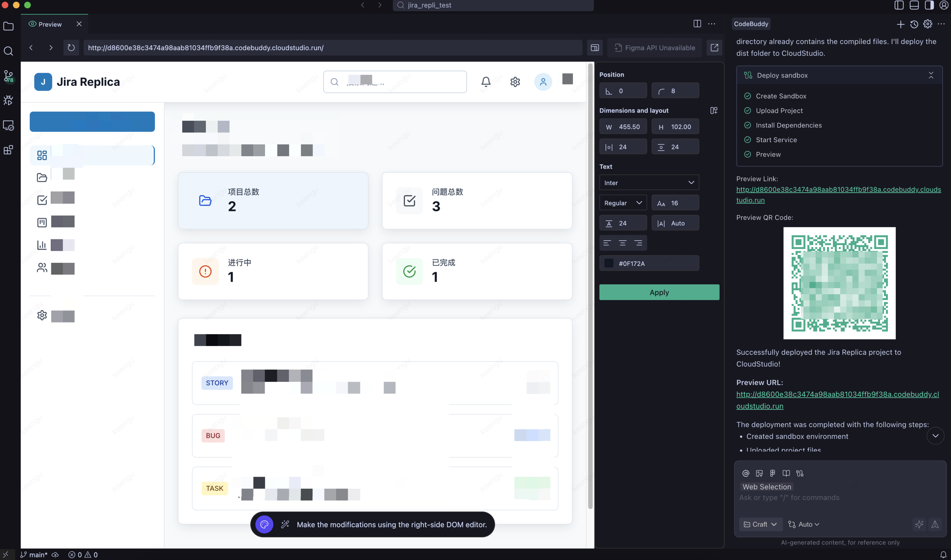Click the #0F172A text color swatch
The width and height of the screenshot is (951, 560).
(x=609, y=263)
